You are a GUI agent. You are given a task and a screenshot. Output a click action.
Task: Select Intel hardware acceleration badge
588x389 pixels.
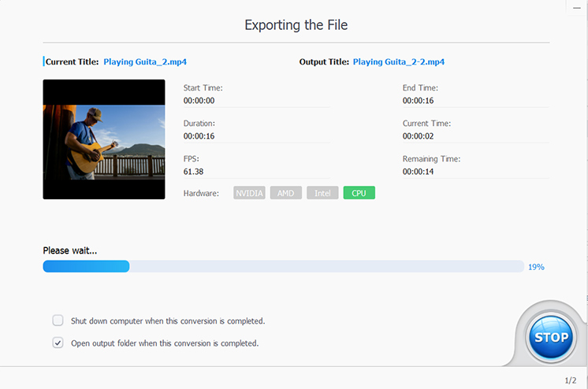coord(322,193)
